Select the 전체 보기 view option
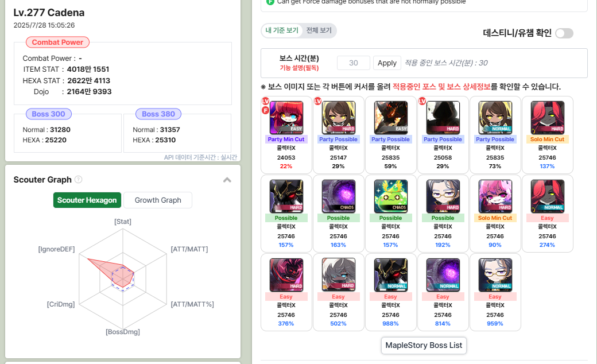Image resolution: width=597 pixels, height=364 pixels. 319,30
